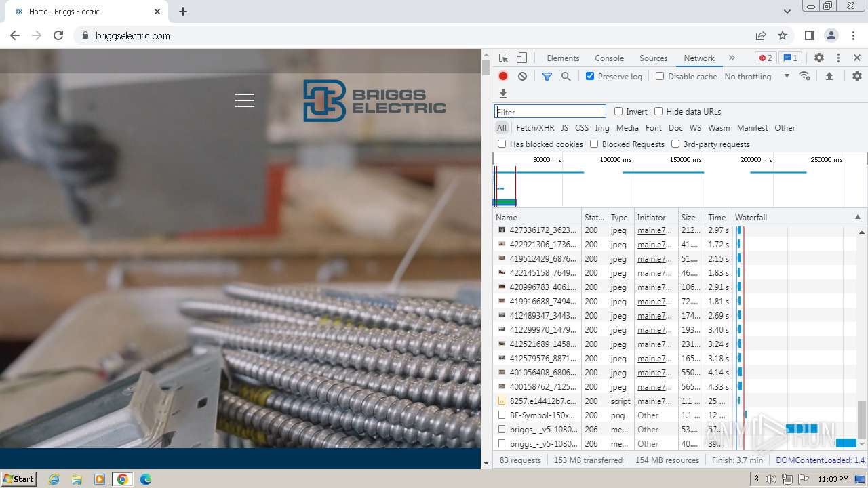868x488 pixels.
Task: Check Blocked Requests checkbox
Action: [594, 144]
